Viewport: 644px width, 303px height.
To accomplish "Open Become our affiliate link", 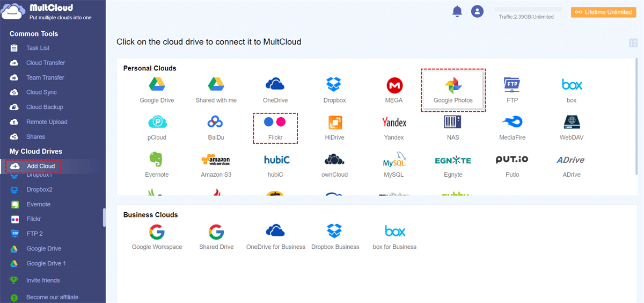I will pos(52,297).
